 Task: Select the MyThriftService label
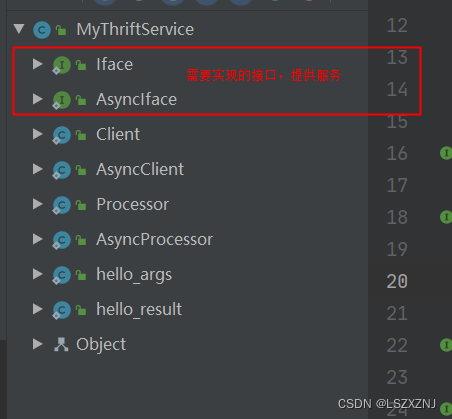coord(135,29)
